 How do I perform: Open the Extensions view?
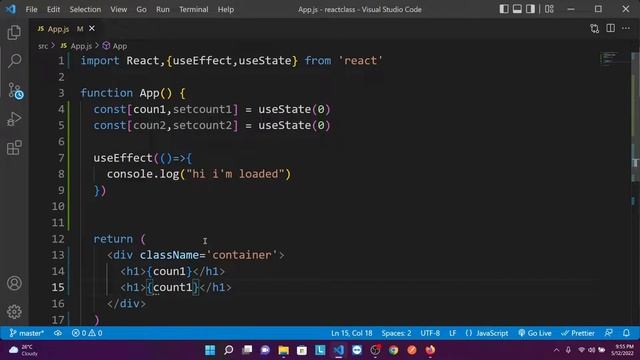(x=14, y=148)
